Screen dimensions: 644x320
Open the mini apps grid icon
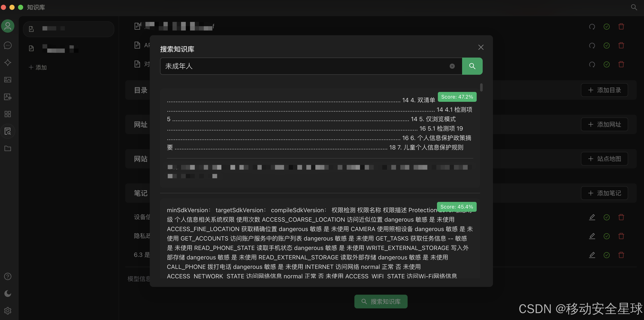click(x=8, y=114)
